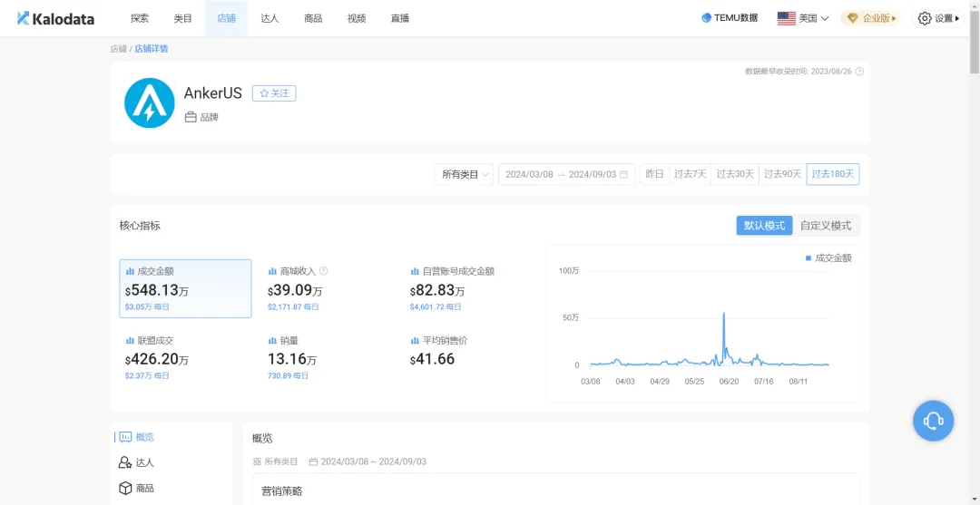This screenshot has height=505, width=980.
Task: Go to the 直播 nav tab
Action: coord(399,19)
